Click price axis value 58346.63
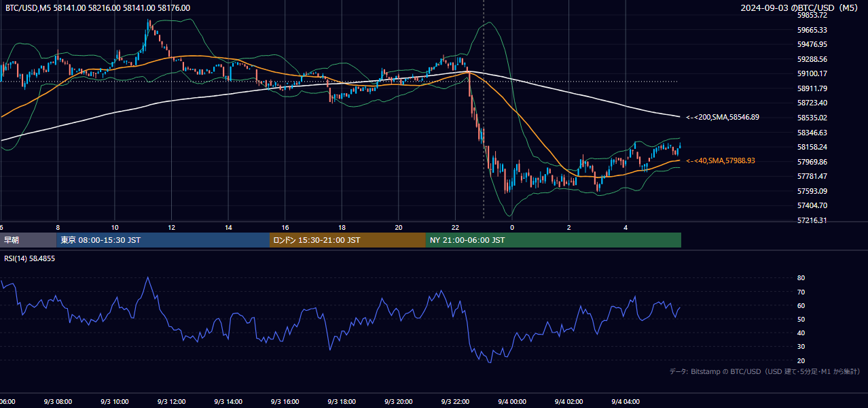Viewport: 868px width, 408px height. tap(812, 133)
